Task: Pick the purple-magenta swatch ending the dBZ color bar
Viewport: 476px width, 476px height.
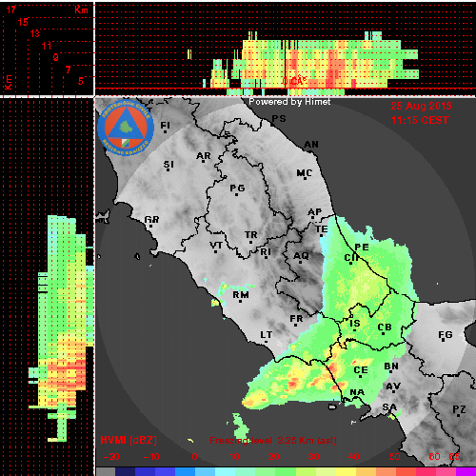Action: click(466, 472)
